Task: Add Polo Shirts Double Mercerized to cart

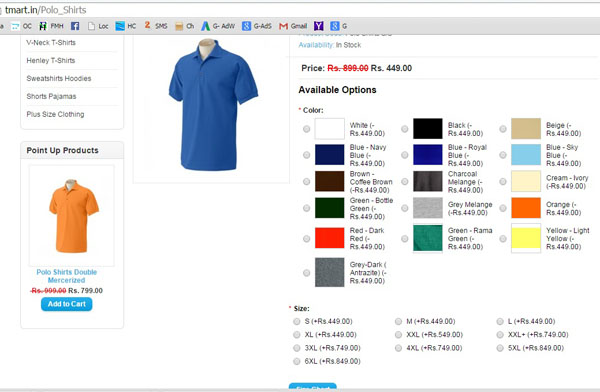Action: point(67,304)
